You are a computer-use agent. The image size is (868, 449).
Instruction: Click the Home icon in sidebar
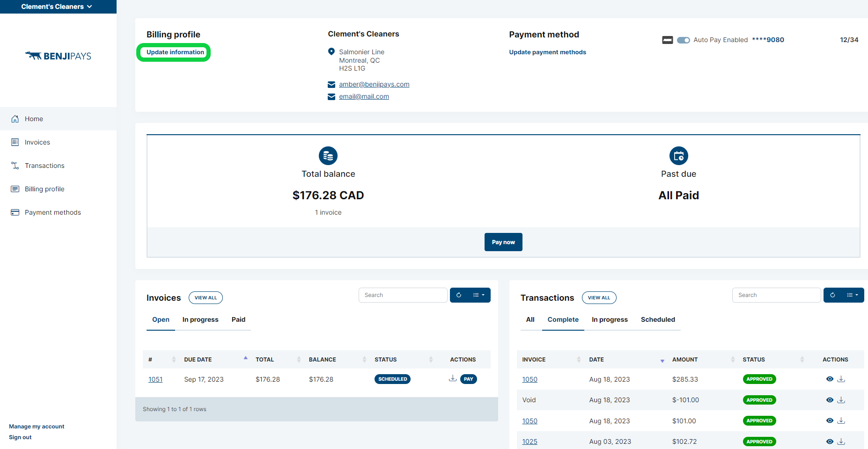point(15,119)
